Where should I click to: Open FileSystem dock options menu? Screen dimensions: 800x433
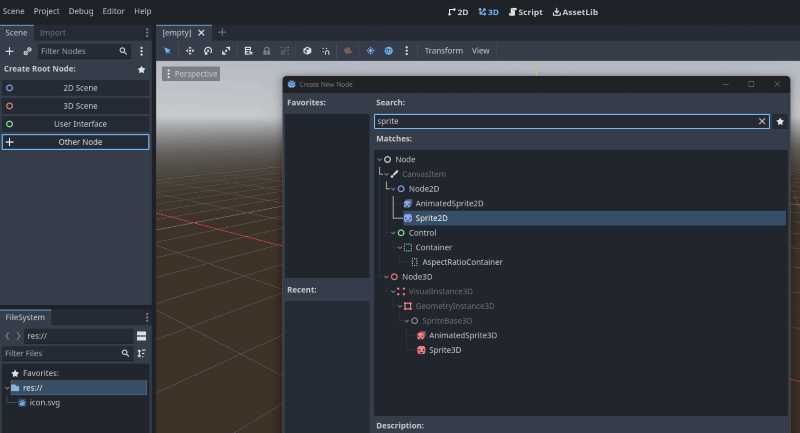coord(147,318)
